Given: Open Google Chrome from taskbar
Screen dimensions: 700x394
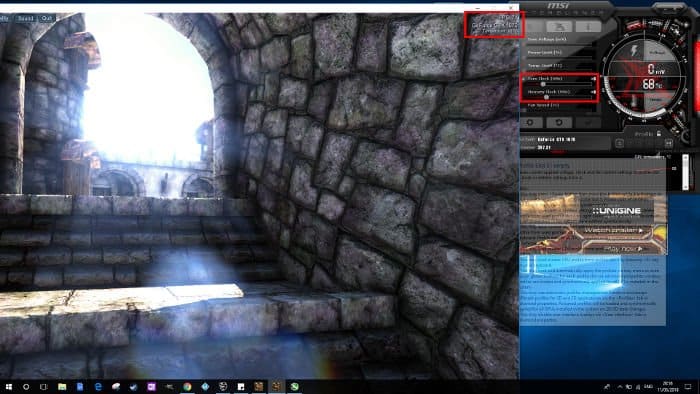Looking at the screenshot, I should (187, 386).
